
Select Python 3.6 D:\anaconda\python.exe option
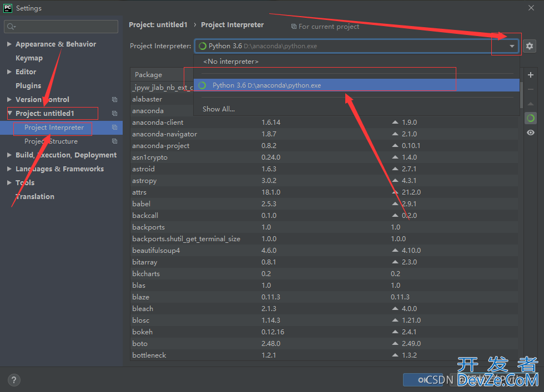pos(356,85)
